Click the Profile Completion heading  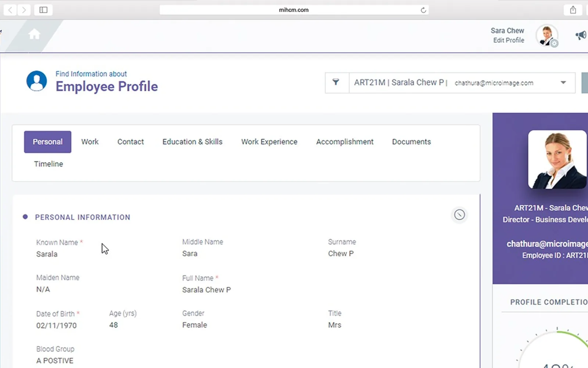click(x=549, y=302)
